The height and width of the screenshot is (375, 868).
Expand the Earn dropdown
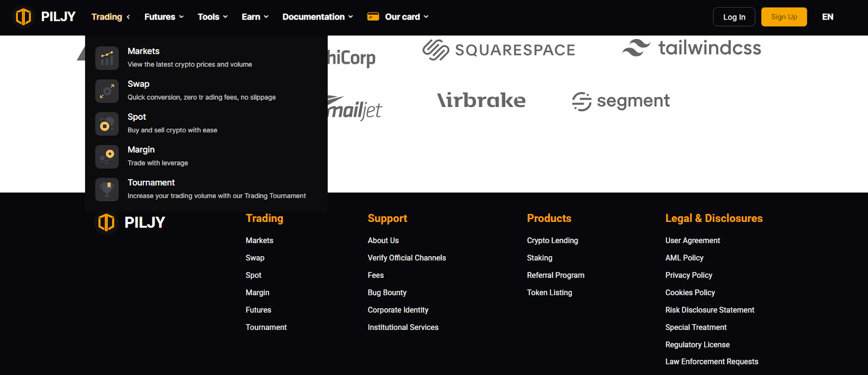(255, 17)
